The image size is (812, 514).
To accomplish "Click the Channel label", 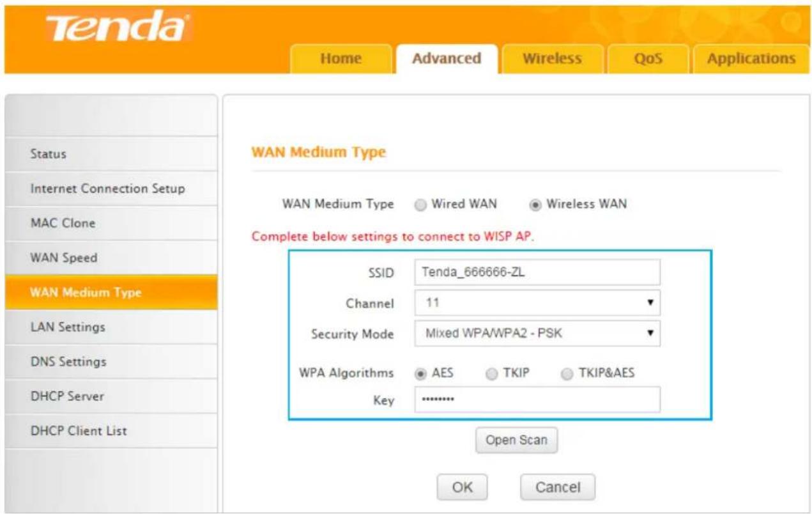I will pos(370,304).
